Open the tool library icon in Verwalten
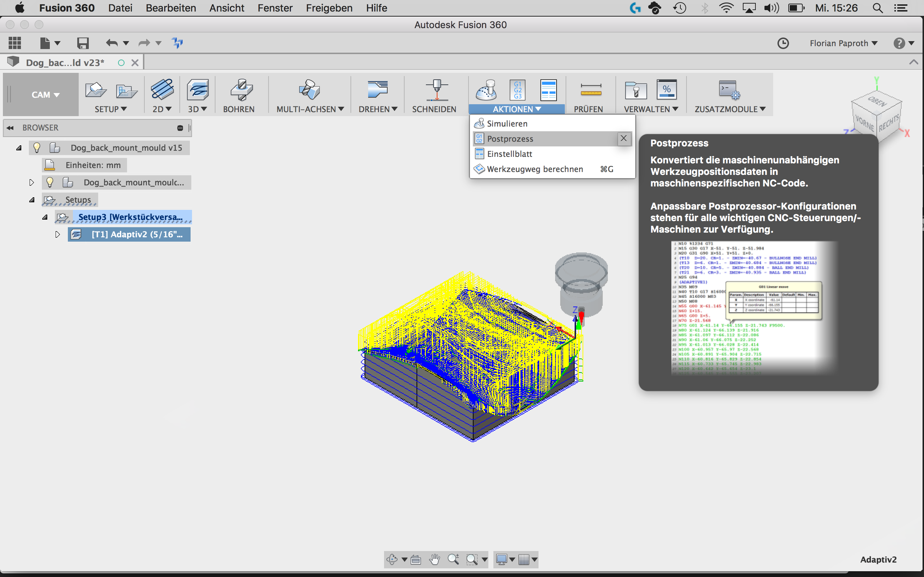Screen dimensions: 924x577 tap(635, 91)
